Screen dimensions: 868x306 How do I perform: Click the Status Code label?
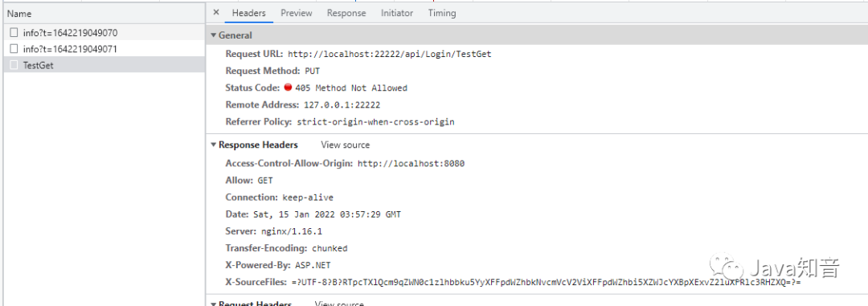(x=252, y=88)
